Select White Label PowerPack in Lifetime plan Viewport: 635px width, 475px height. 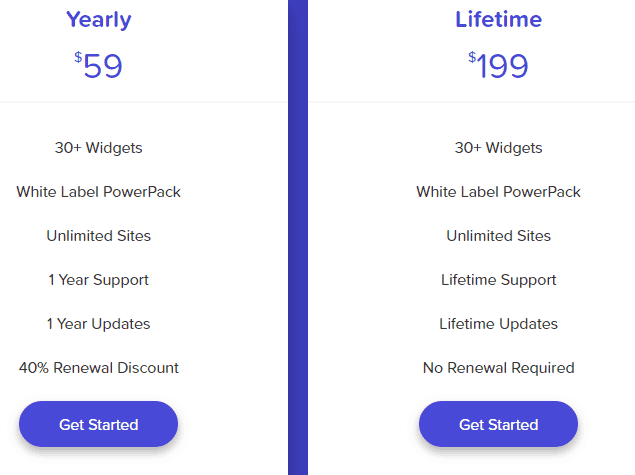(x=498, y=192)
